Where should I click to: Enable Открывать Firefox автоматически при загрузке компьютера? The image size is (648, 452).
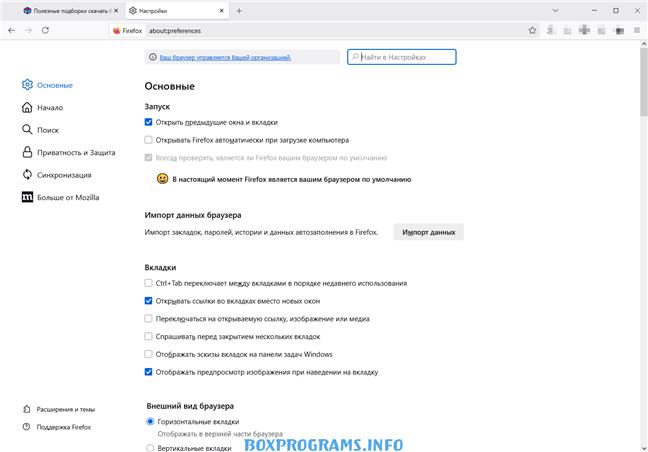pos(148,140)
